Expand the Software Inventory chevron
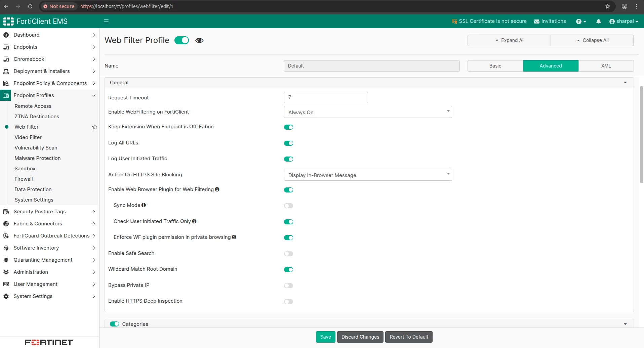644x348 pixels. point(94,248)
